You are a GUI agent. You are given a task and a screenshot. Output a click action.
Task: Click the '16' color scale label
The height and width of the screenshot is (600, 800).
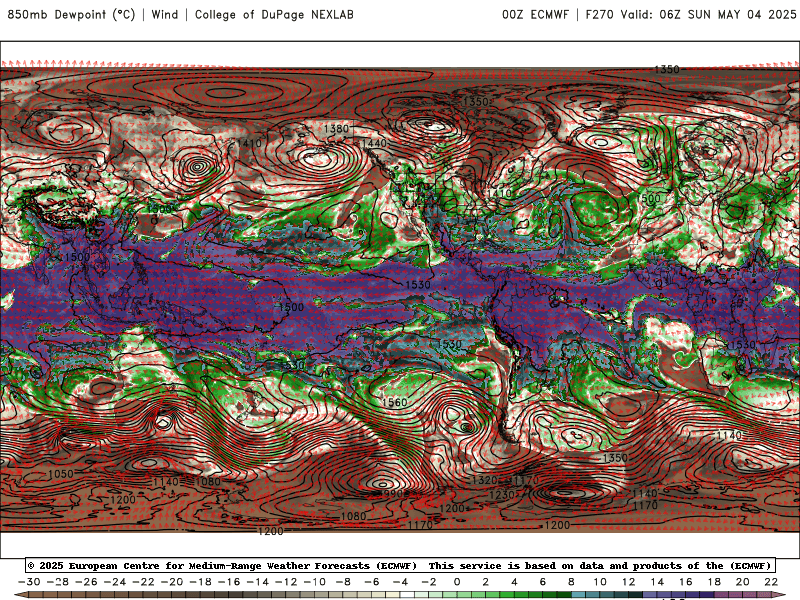tap(686, 582)
